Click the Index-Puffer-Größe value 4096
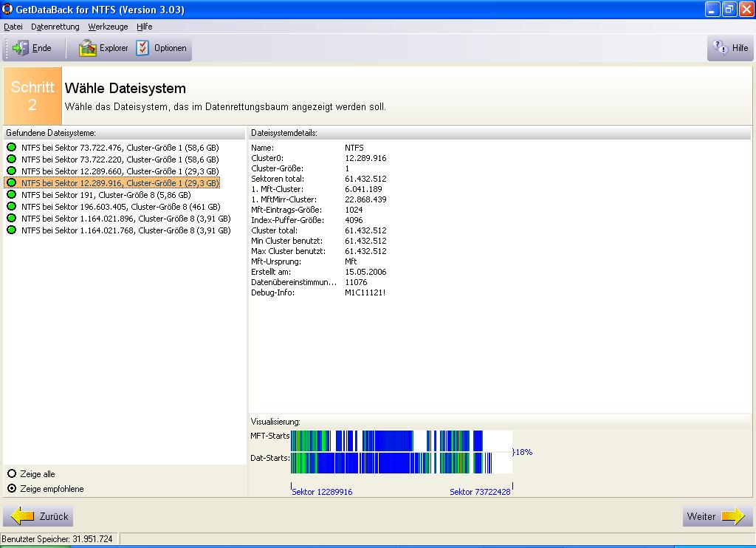Image resolution: width=756 pixels, height=548 pixels. click(354, 220)
